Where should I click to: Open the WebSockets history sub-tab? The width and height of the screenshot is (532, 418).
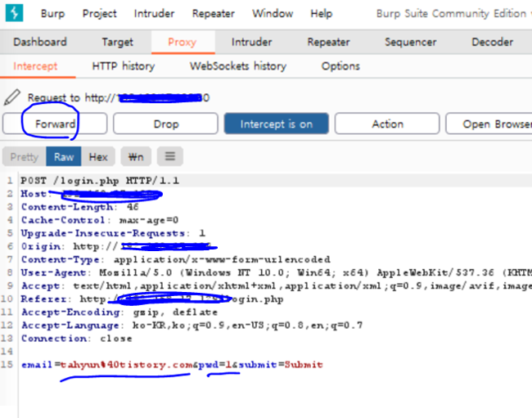coord(238,66)
